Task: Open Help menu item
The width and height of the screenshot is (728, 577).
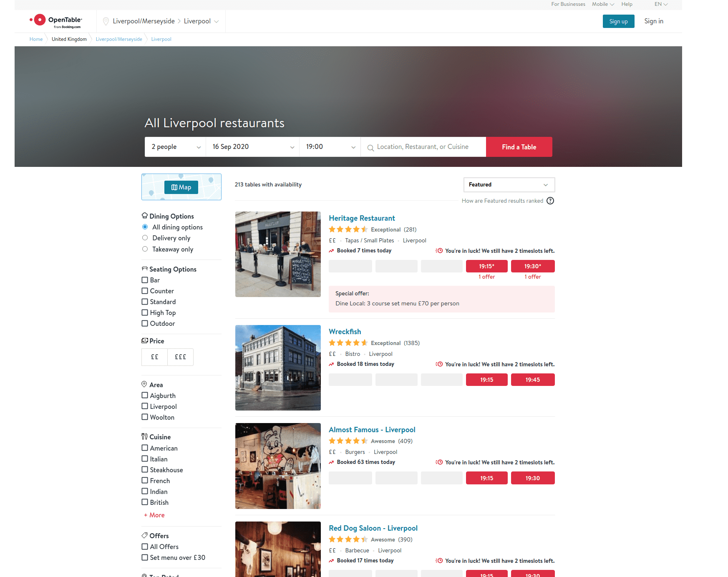Action: [627, 4]
